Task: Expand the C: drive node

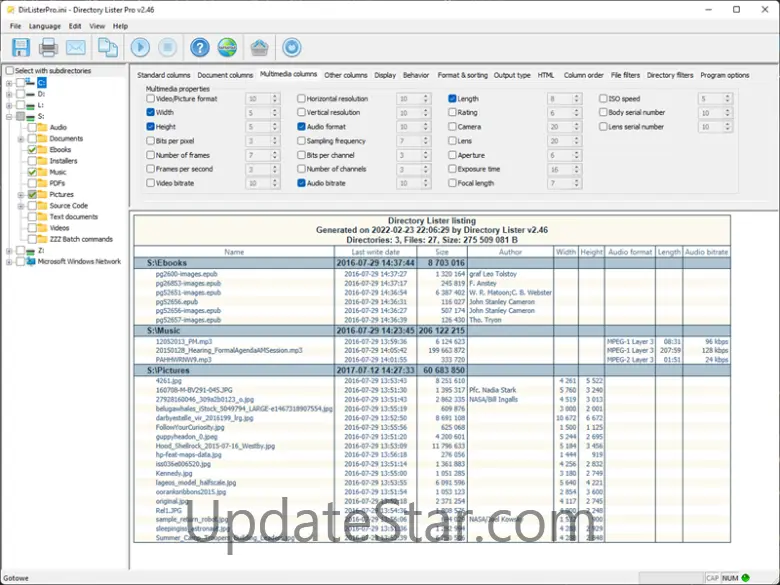Action: pyautogui.click(x=9, y=83)
